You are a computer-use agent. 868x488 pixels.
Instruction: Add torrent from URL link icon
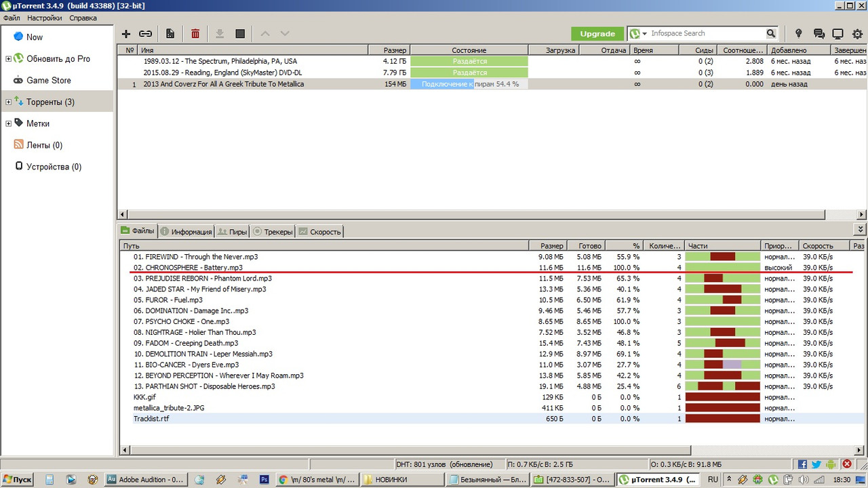click(145, 33)
